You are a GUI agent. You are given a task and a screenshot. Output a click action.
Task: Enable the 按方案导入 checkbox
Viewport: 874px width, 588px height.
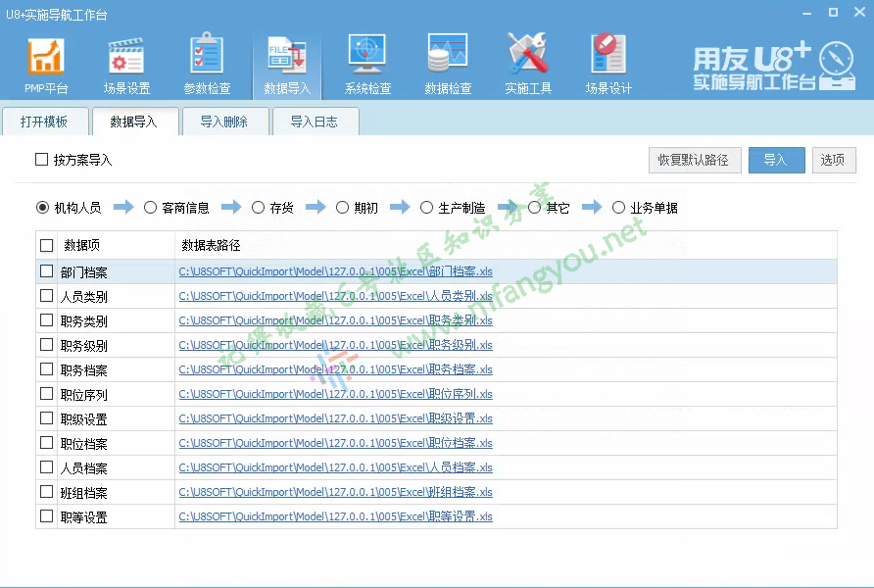pos(42,159)
